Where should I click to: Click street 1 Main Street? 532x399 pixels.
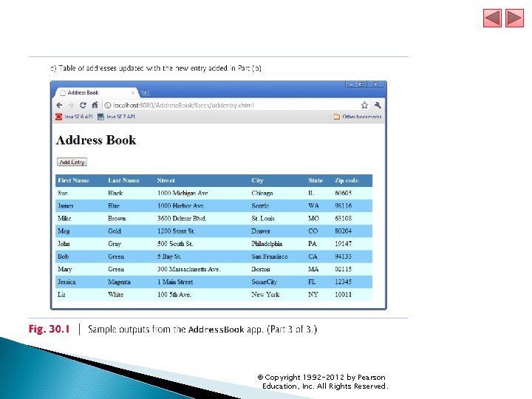pos(175,282)
